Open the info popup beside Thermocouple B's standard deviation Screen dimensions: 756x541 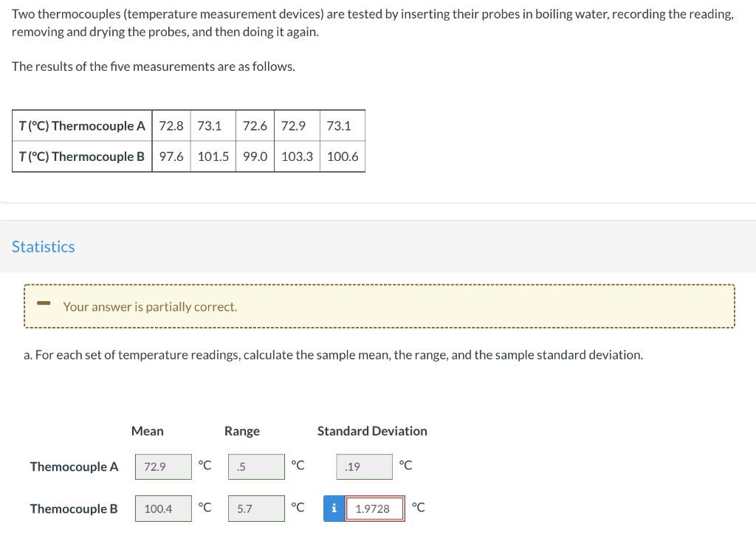coord(333,508)
